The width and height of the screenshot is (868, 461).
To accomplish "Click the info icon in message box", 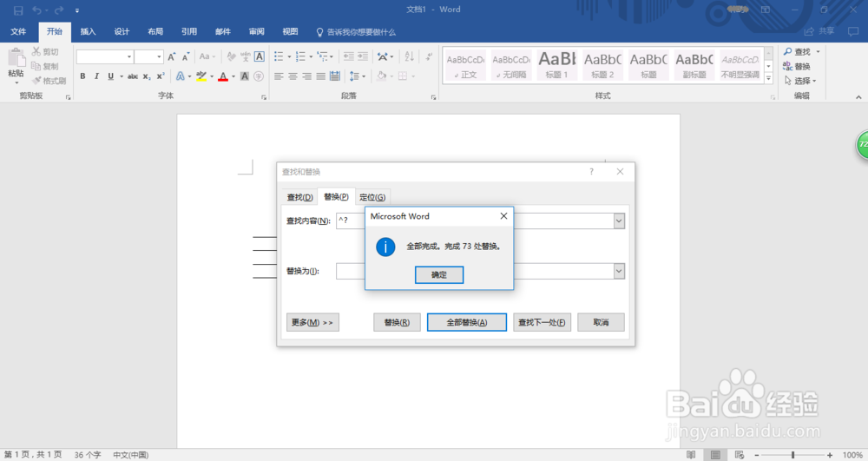I will pos(385,247).
